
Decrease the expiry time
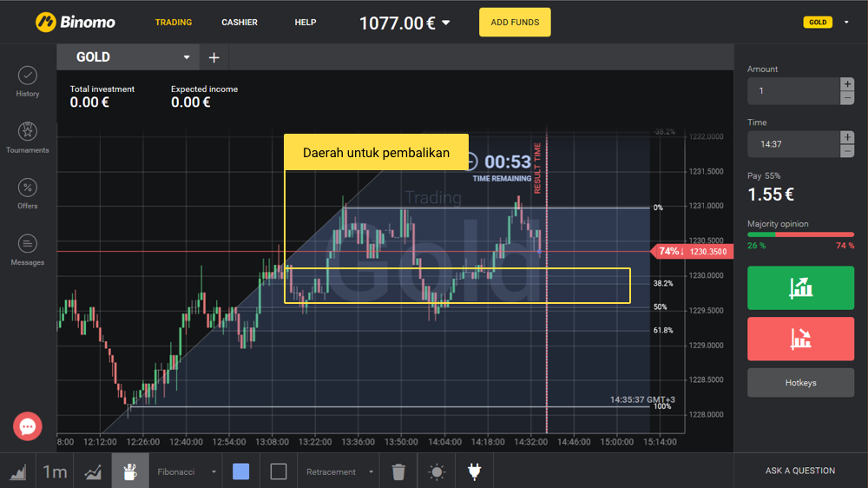[847, 151]
